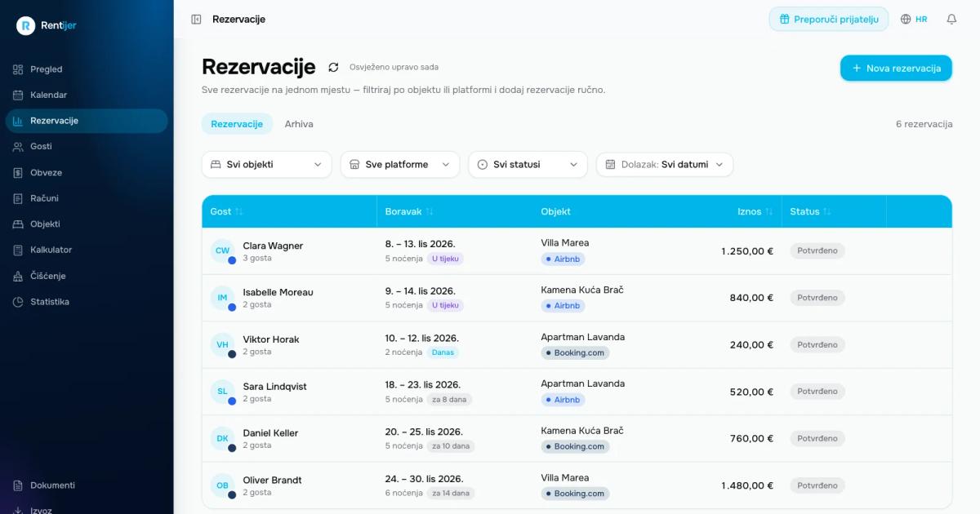Open Kalendar from the sidebar
Viewport: 980px width, 514px height.
click(87, 95)
